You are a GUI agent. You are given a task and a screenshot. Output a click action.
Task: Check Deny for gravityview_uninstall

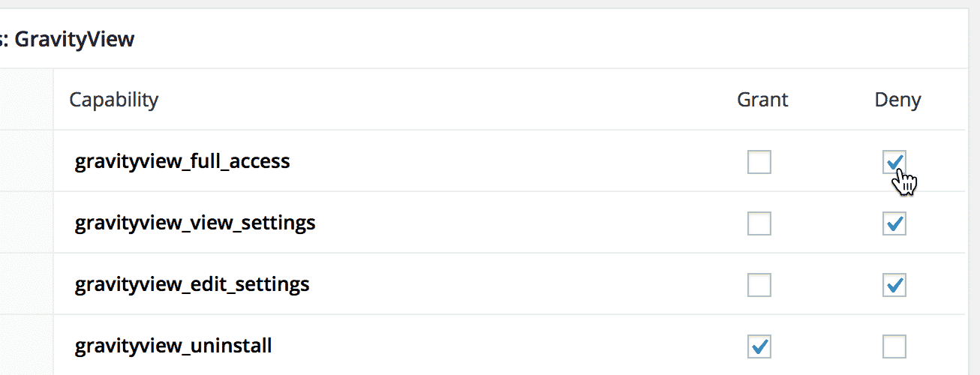point(894,346)
